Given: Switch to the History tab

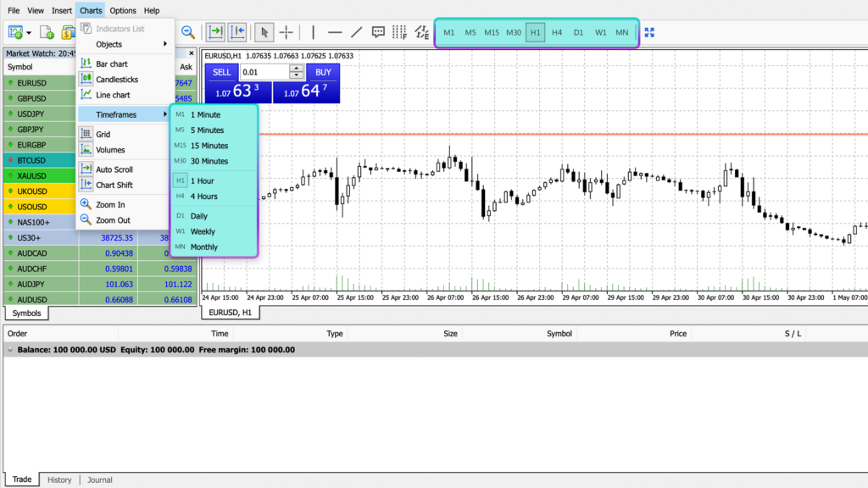Looking at the screenshot, I should coord(59,480).
